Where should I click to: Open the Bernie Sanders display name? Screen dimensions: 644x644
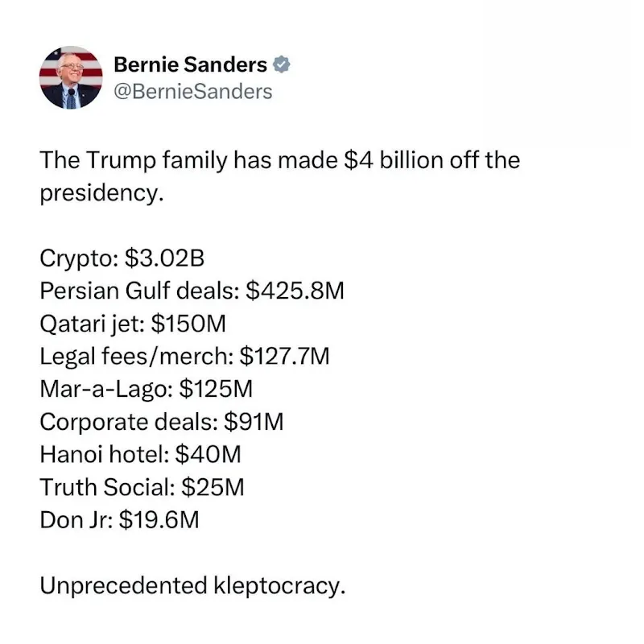191,64
